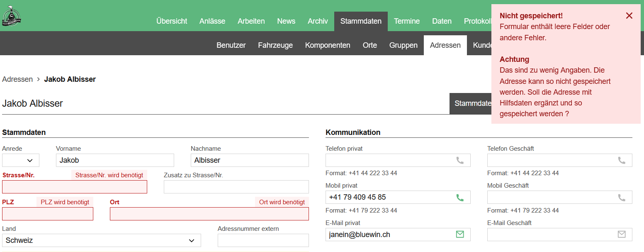Click into the empty Strasse/Nr. field

(x=75, y=187)
